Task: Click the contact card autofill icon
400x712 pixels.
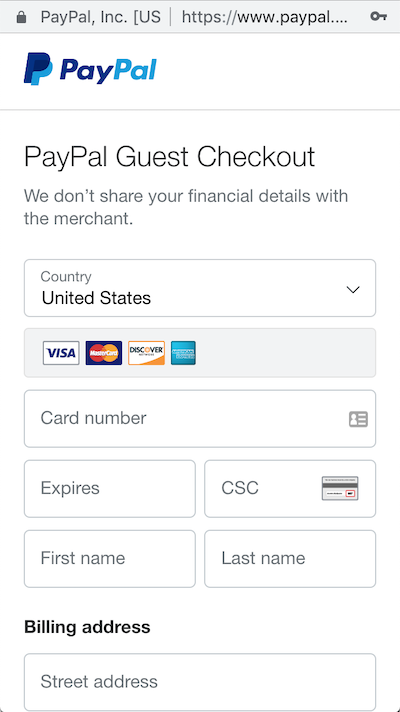Action: pyautogui.click(x=358, y=419)
